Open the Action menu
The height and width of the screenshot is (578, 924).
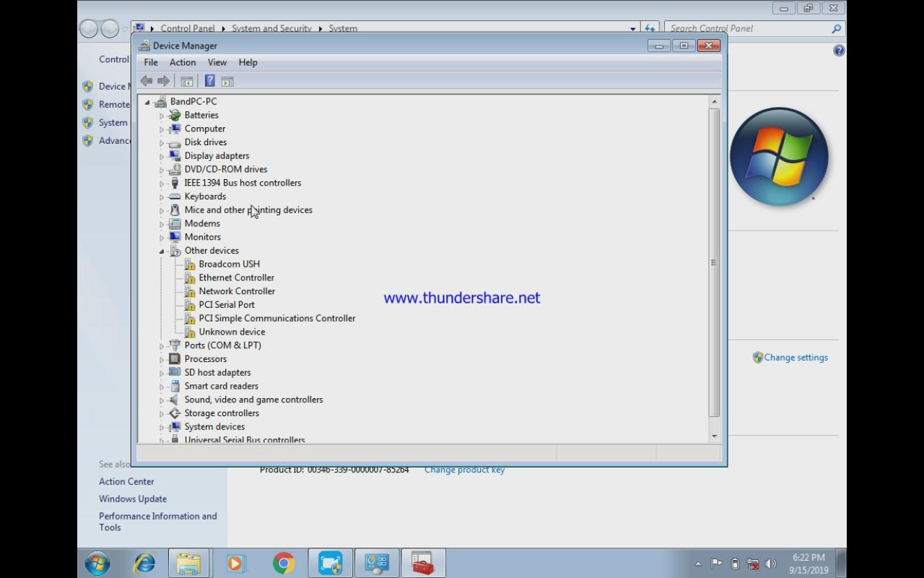coord(182,62)
